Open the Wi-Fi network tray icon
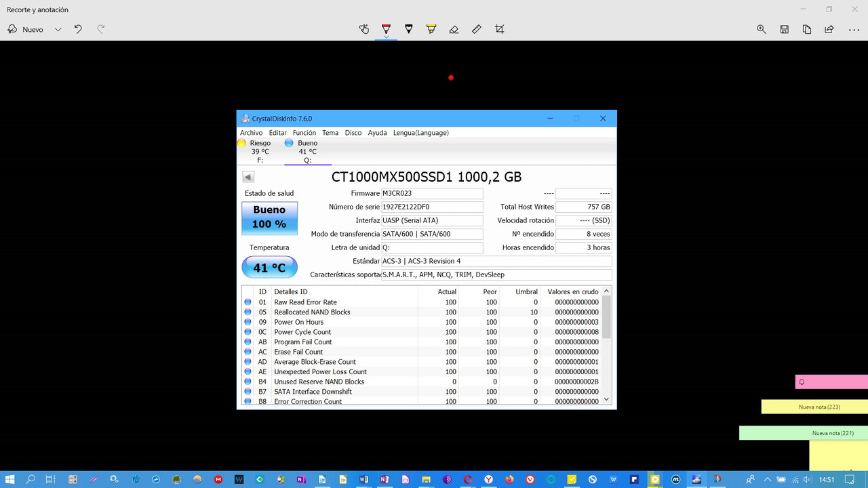Viewport: 868px width, 488px height. (793, 479)
